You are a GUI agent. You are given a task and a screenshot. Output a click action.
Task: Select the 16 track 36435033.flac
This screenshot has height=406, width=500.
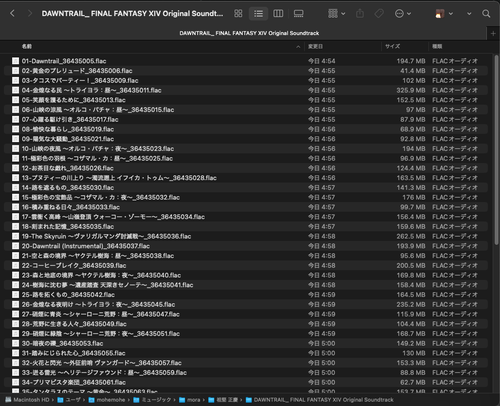point(246,207)
